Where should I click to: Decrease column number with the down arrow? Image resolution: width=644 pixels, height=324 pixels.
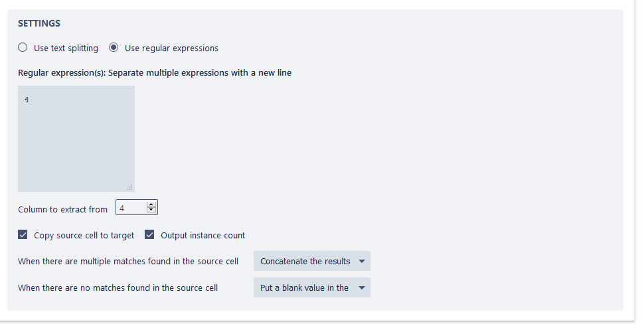click(151, 211)
